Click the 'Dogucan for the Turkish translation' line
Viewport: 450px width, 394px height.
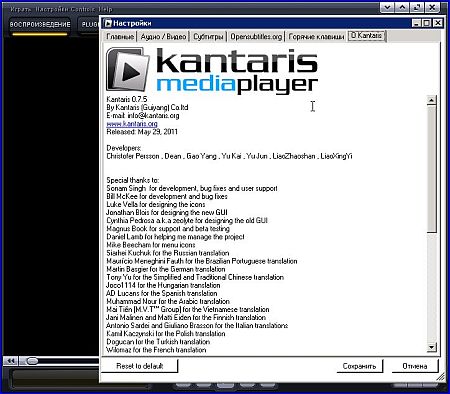158,342
